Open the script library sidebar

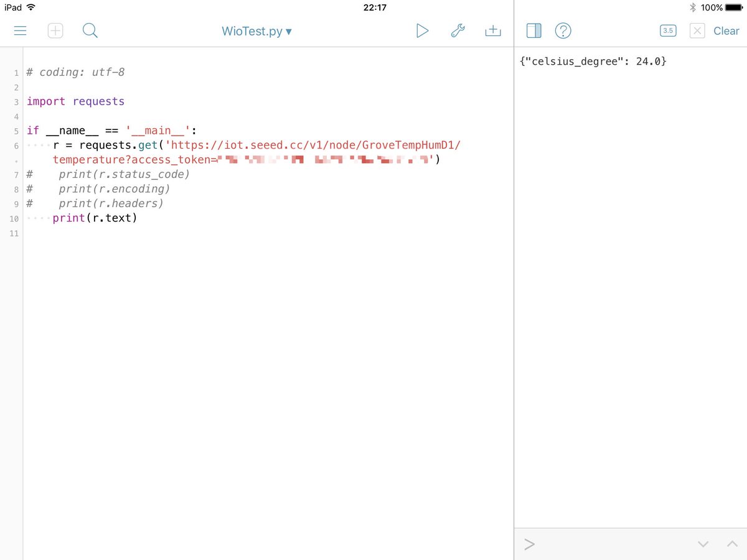[x=20, y=30]
